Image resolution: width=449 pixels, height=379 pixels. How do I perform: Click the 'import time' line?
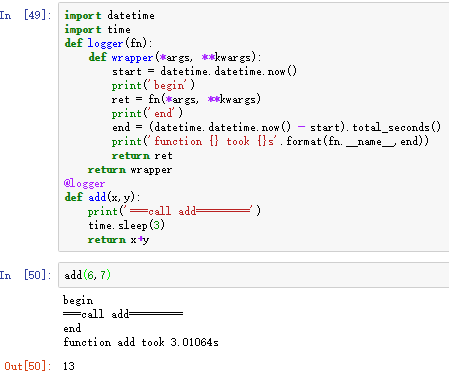coord(97,29)
